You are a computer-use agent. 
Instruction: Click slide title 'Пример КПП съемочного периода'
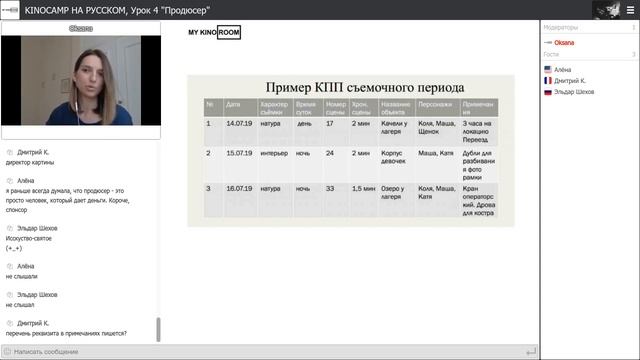[x=365, y=87]
